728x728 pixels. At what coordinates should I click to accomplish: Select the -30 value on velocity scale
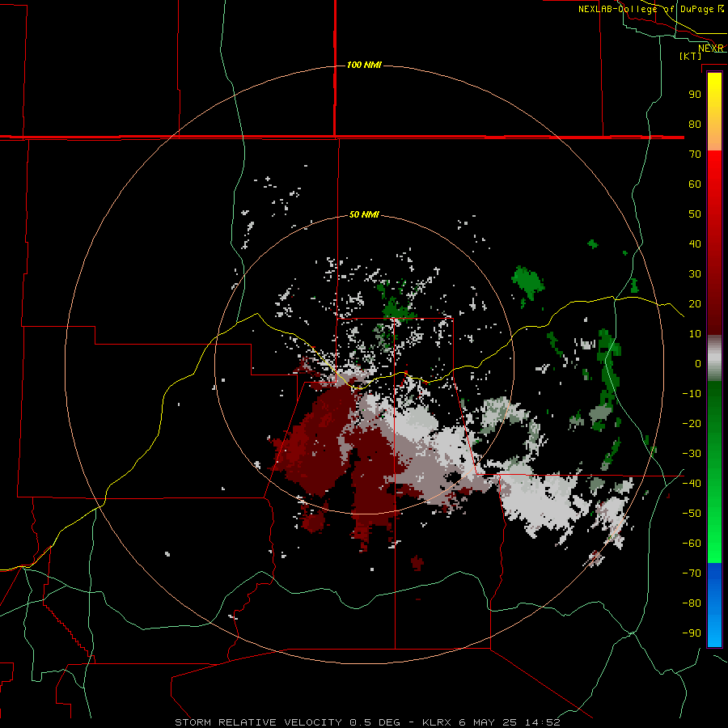point(692,454)
